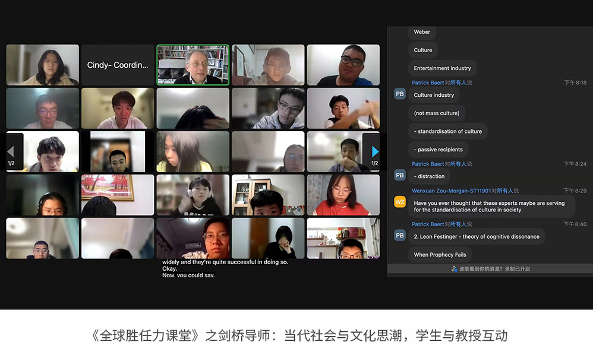Screen dimensions: 593x364
Task: Click PB avatar beside Leon Festinger message
Action: pos(400,236)
